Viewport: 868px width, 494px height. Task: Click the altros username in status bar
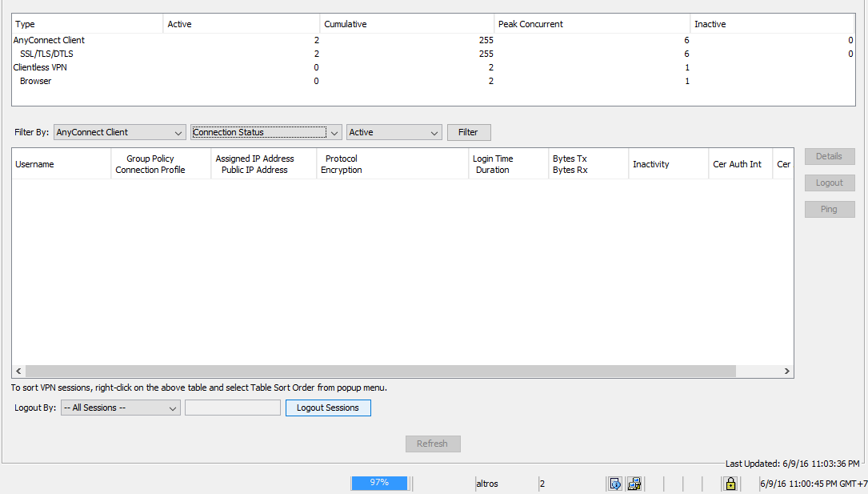coord(487,484)
